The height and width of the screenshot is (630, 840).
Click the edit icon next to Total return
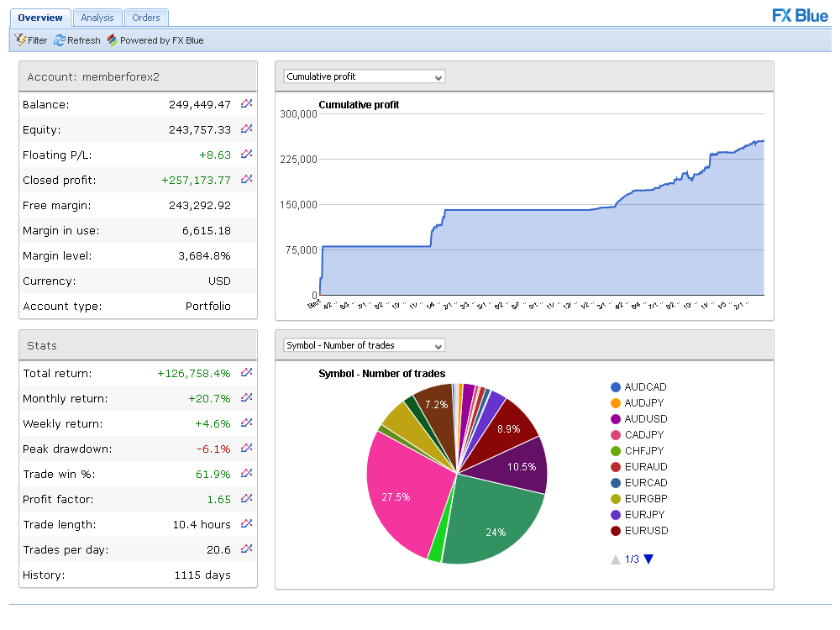(x=245, y=372)
